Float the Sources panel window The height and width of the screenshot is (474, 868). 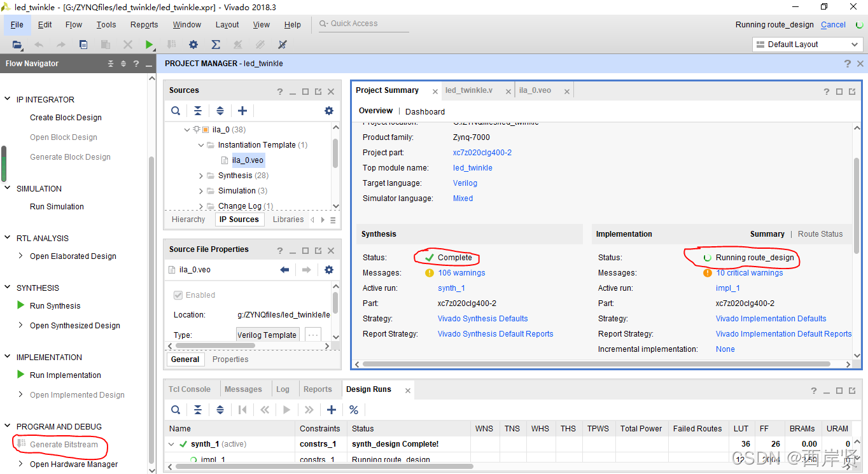[x=318, y=92]
